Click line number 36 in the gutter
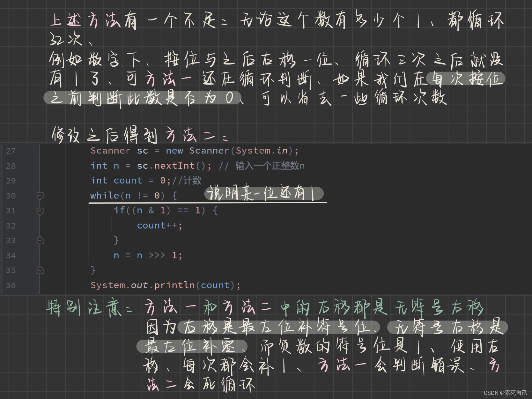 (x=11, y=286)
